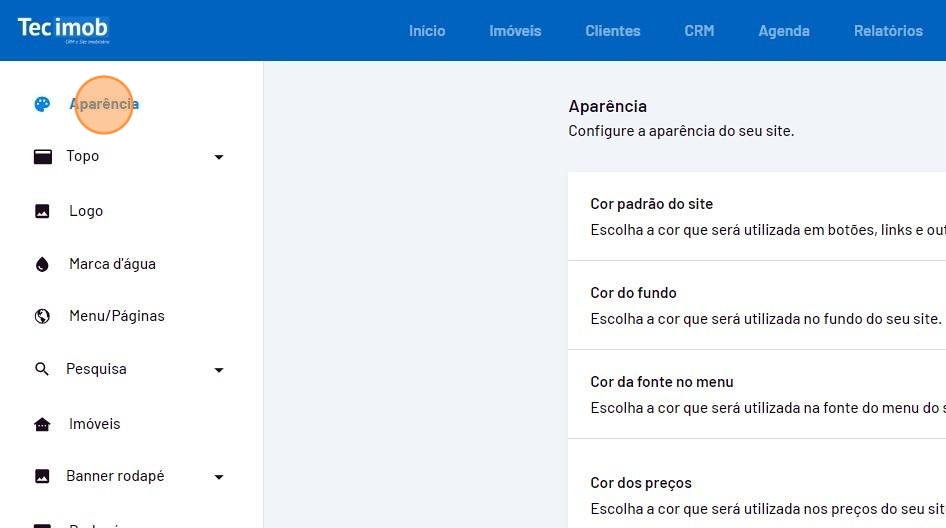Click the Pesquisa magnifying glass icon
Screen dimensions: 946x528
42,369
